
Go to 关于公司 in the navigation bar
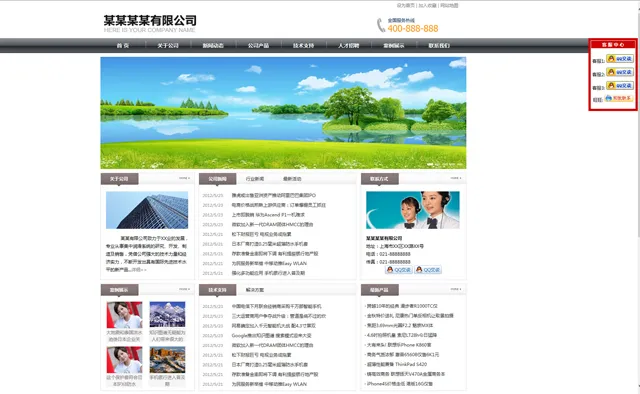pos(168,45)
